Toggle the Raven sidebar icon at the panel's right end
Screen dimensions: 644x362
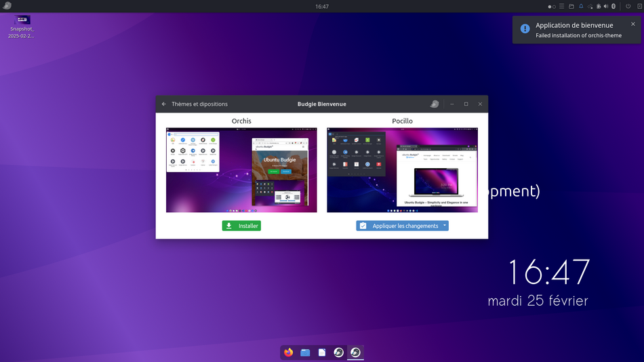pyautogui.click(x=639, y=6)
